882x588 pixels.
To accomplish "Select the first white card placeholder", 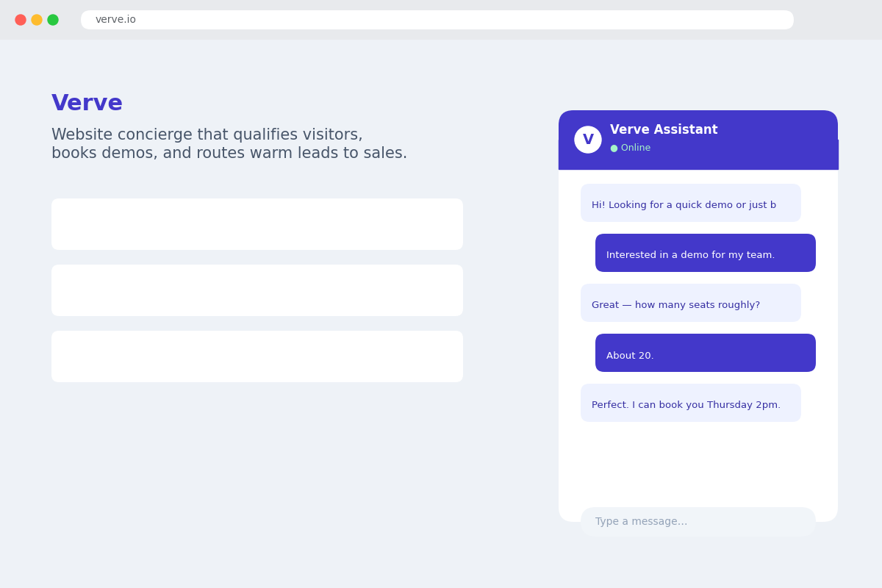I will (257, 224).
